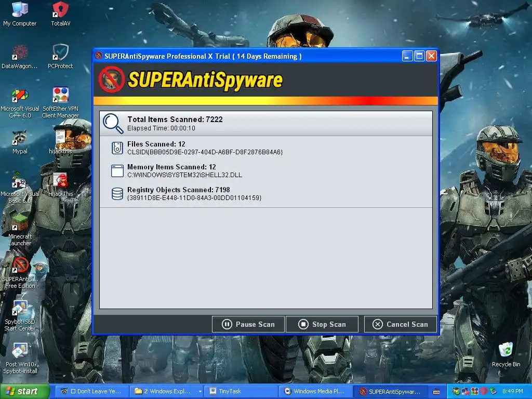Viewport: 532px width, 399px height.
Task: Expand Windows Explorer group dropdown arrow
Action: point(200,392)
